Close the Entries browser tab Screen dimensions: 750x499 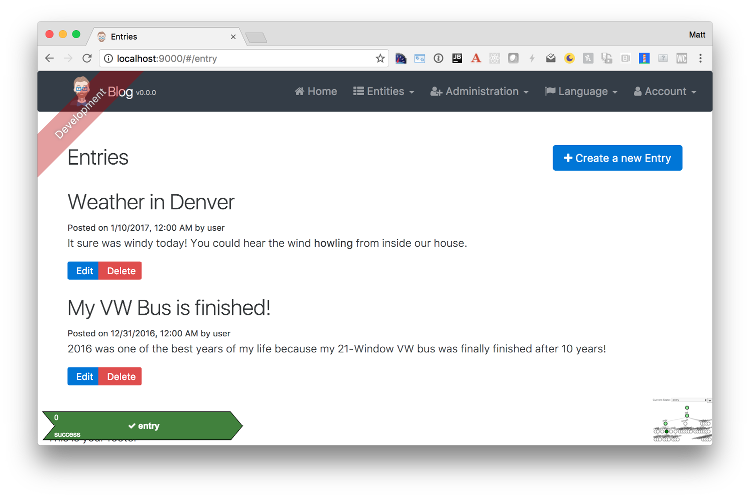pyautogui.click(x=233, y=37)
